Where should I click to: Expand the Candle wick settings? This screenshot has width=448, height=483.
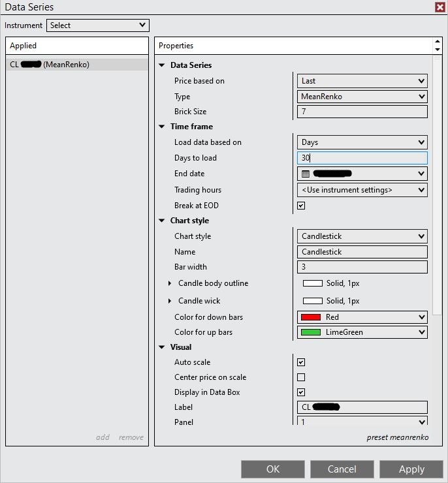click(170, 301)
